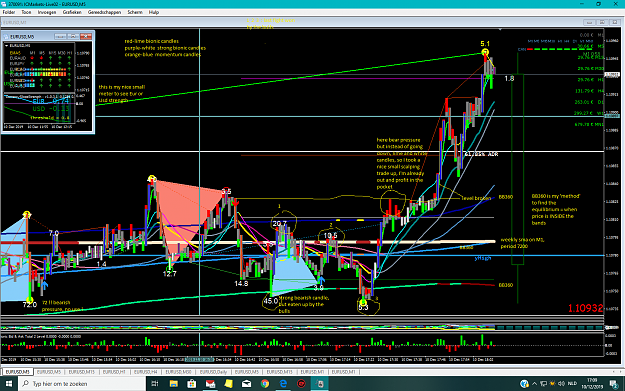Select the 12.7 swing label
This screenshot has height=391, width=625.
pos(169,274)
